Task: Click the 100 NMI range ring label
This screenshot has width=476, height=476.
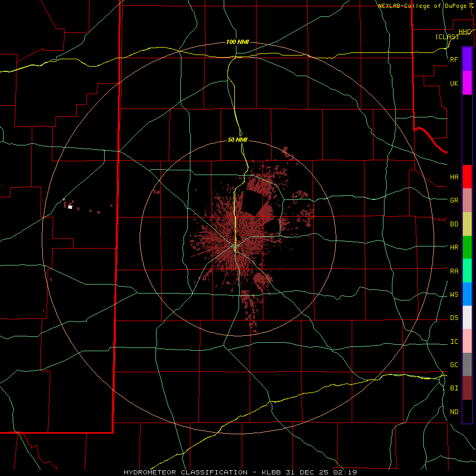Action: click(x=237, y=42)
